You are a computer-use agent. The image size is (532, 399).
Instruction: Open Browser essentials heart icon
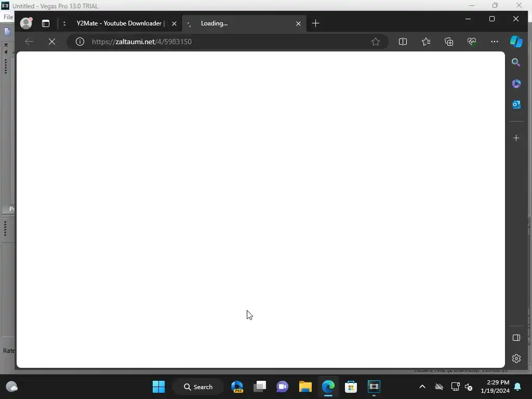point(472,42)
